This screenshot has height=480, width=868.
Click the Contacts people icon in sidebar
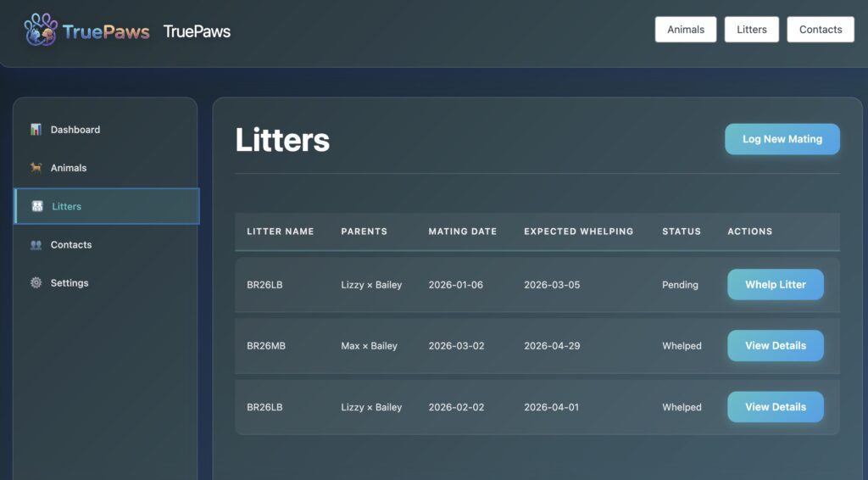click(36, 245)
